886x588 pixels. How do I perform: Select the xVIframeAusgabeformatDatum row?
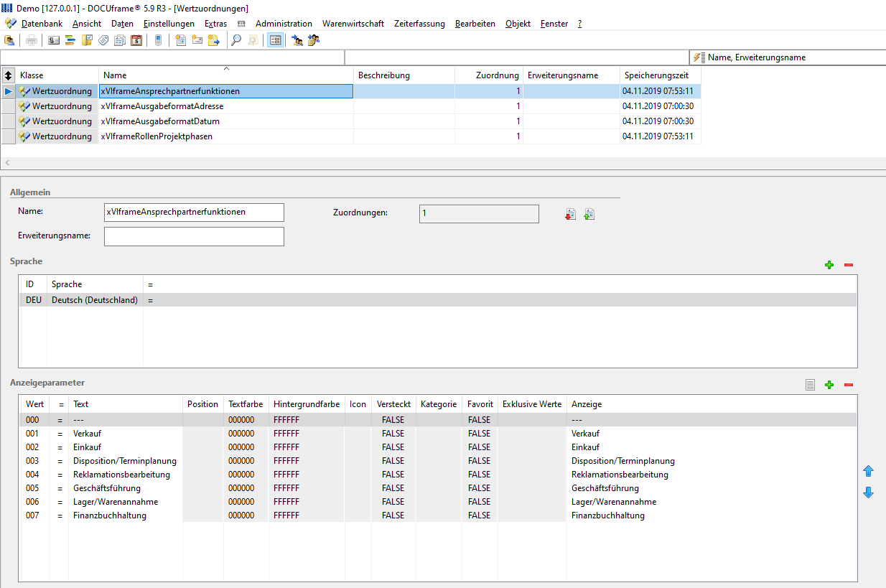click(x=351, y=121)
